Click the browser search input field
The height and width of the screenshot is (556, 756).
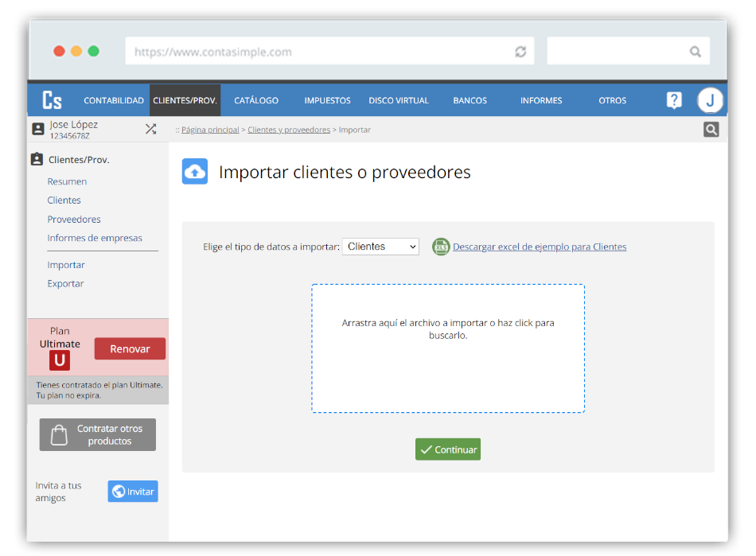click(628, 51)
